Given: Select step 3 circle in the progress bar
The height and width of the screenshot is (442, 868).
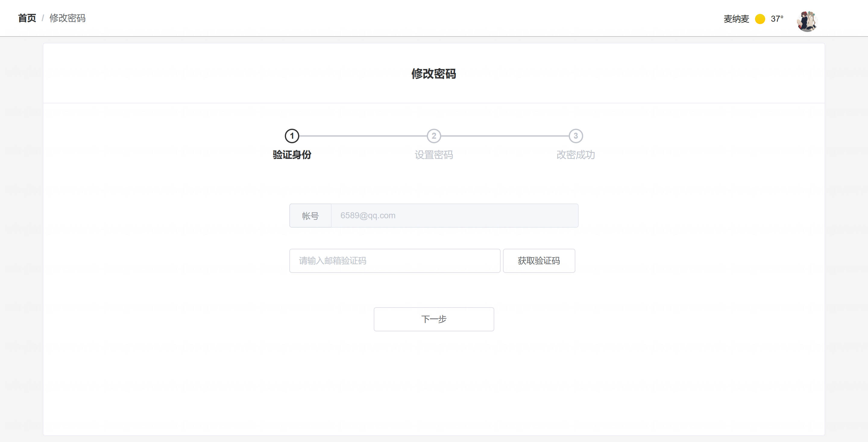Looking at the screenshot, I should click(x=576, y=136).
